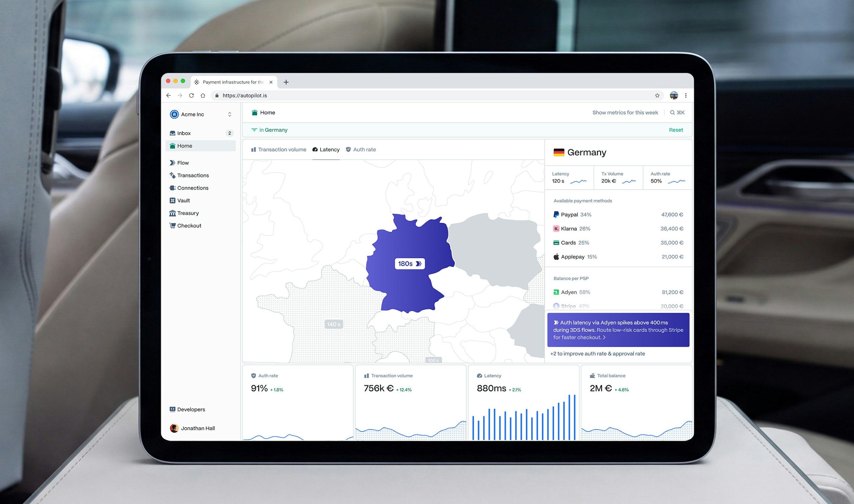Open the Transaction volume 756k € card
This screenshot has height=504, width=854.
[411, 403]
